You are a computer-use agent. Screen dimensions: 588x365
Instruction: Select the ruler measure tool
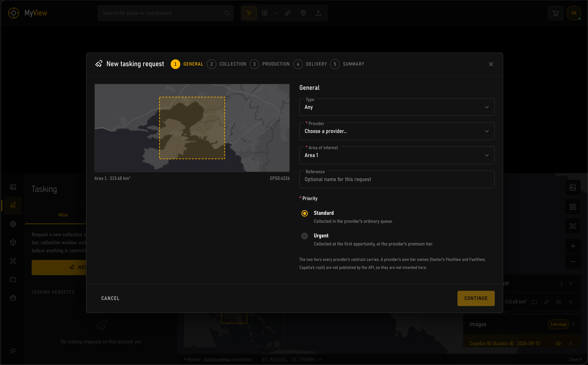288,13
